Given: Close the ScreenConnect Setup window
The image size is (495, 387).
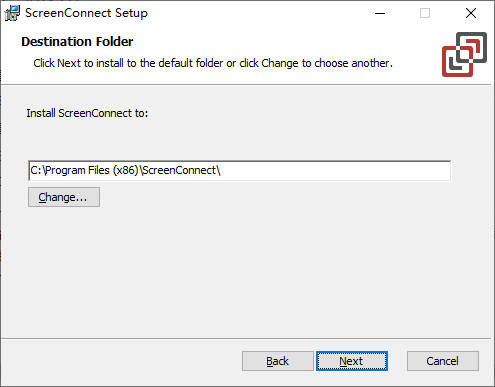Looking at the screenshot, I should point(471,13).
